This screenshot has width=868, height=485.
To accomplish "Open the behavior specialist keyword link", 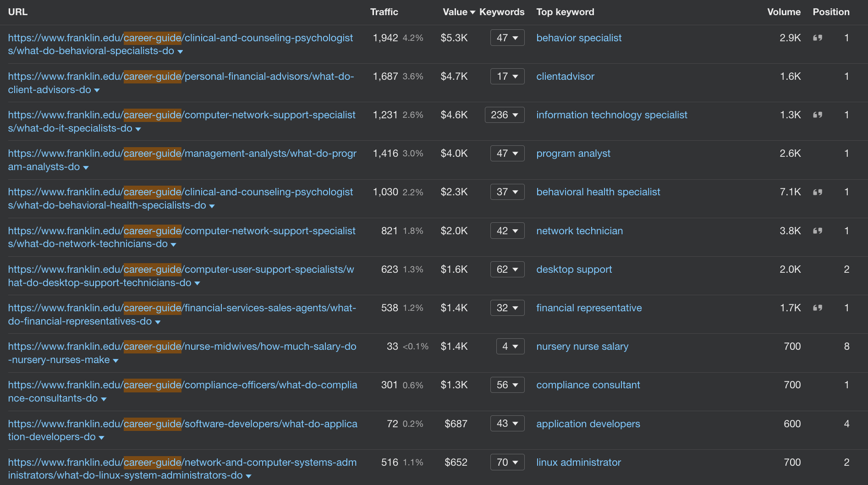I will [579, 38].
